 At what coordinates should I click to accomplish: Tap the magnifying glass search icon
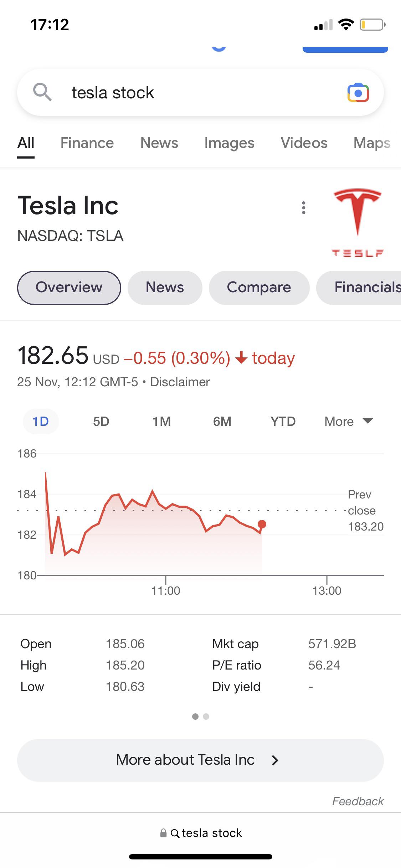pos(42,92)
